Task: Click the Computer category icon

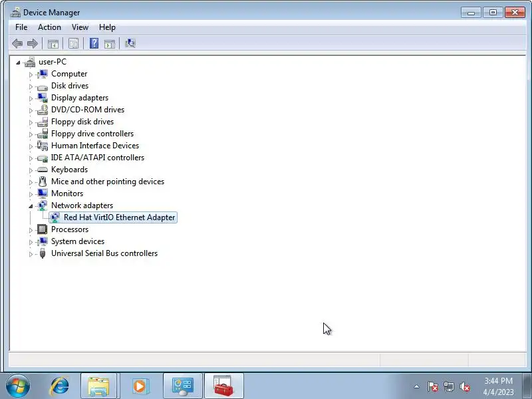Action: [x=43, y=74]
